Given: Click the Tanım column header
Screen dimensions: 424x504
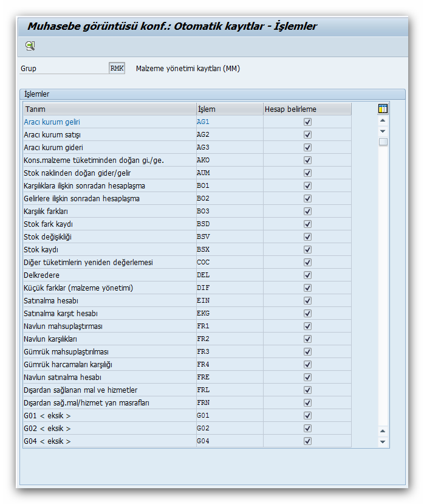Looking at the screenshot, I should tap(109, 109).
